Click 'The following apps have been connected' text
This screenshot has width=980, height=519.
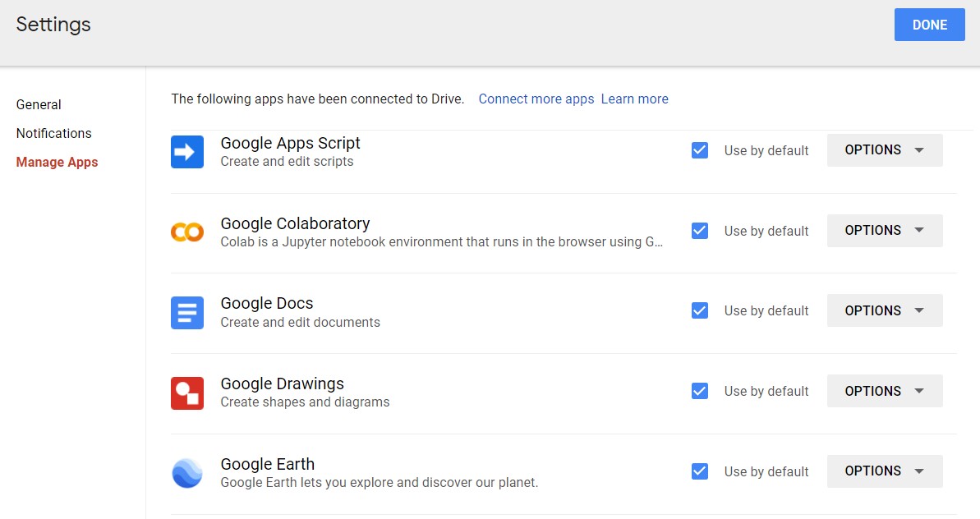pyautogui.click(x=318, y=99)
